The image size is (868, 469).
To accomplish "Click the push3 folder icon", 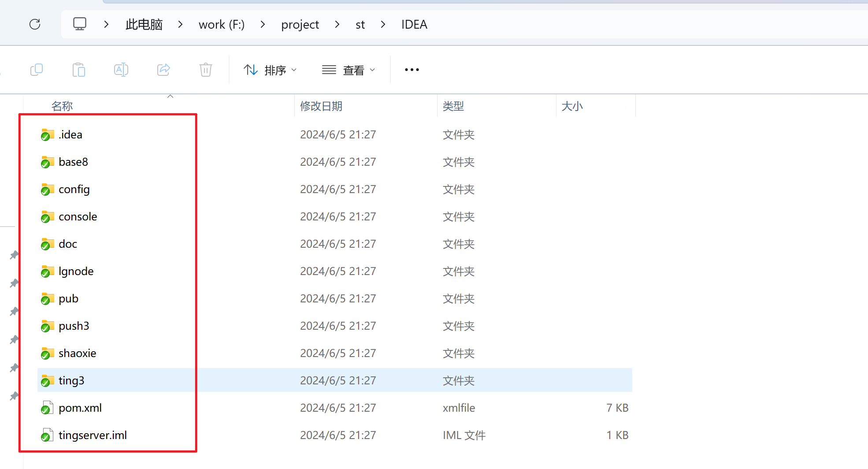I will (47, 326).
